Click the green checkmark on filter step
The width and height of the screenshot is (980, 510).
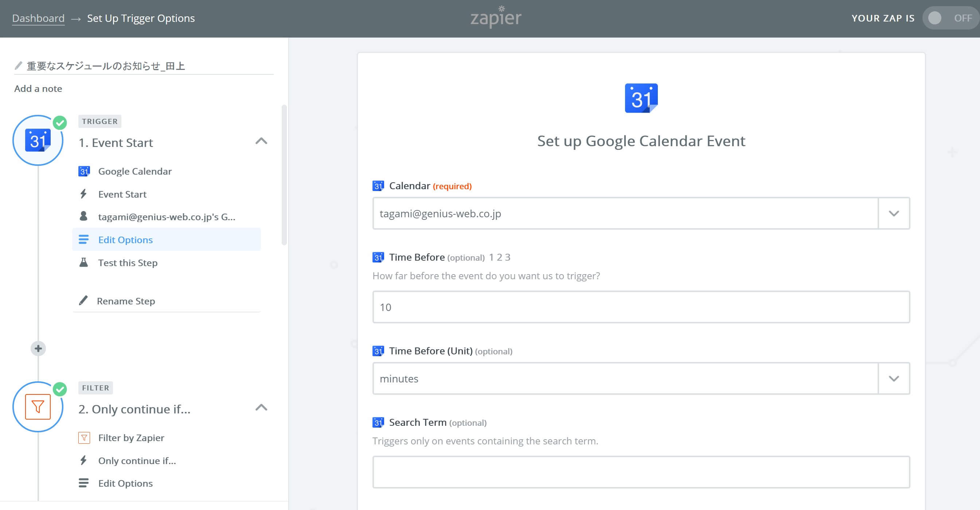[60, 389]
